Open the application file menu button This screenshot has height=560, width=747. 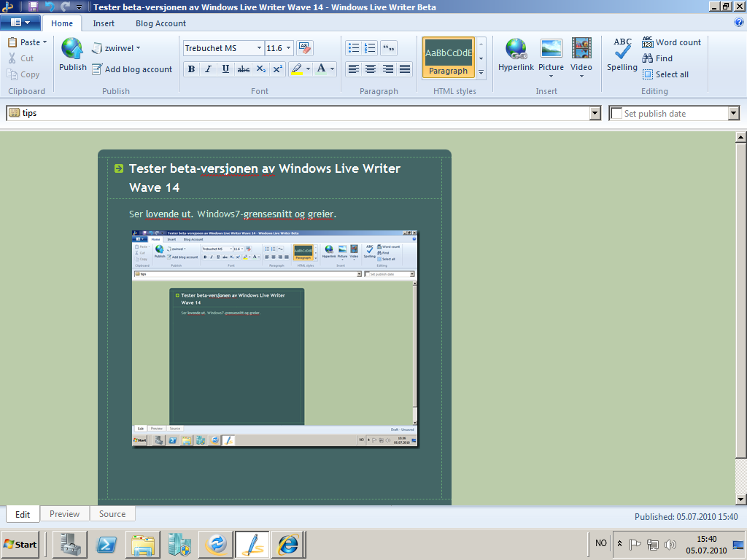(20, 23)
